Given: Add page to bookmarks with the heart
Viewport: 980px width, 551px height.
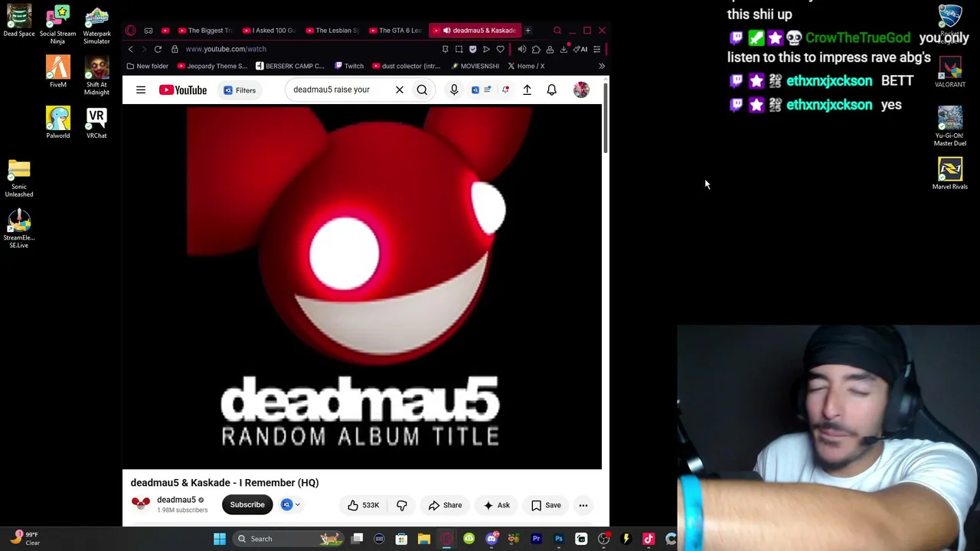Looking at the screenshot, I should [501, 49].
